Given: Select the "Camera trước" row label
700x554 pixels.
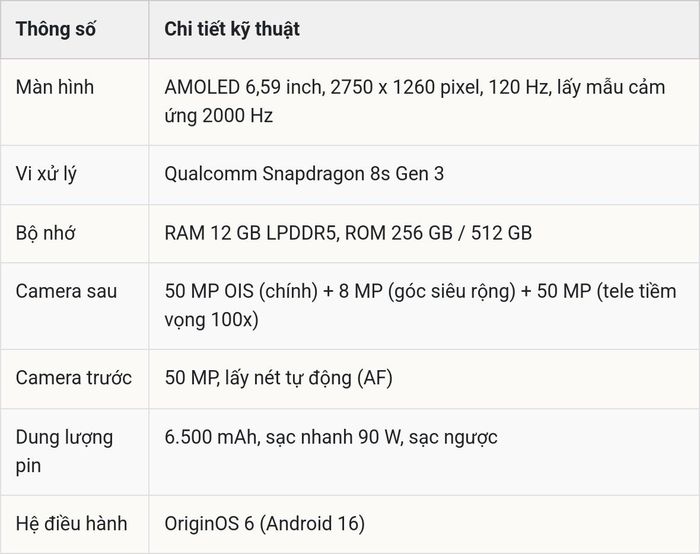Looking at the screenshot, I should point(74,378).
